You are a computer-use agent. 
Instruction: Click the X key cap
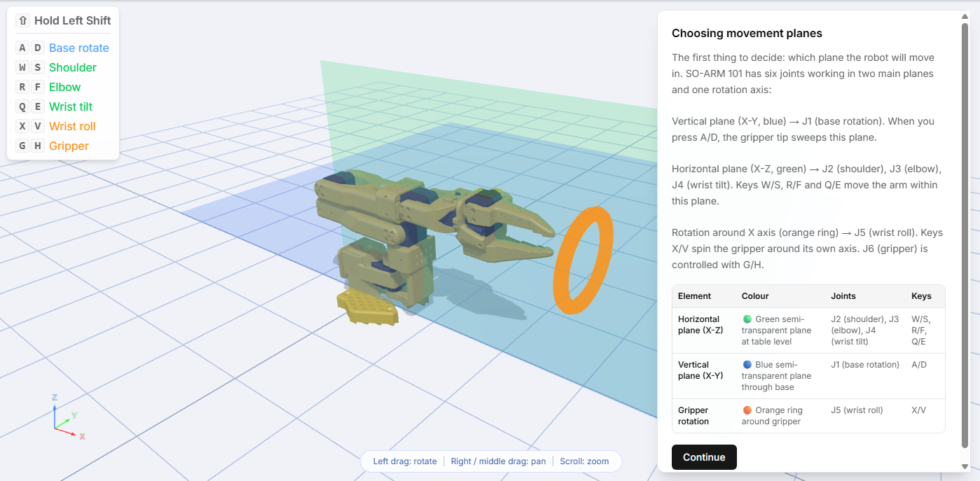(x=22, y=126)
